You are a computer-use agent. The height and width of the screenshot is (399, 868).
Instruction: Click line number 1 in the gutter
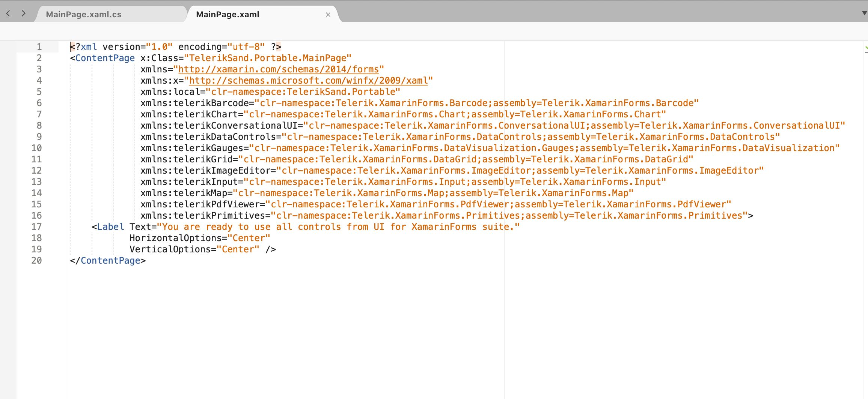39,47
